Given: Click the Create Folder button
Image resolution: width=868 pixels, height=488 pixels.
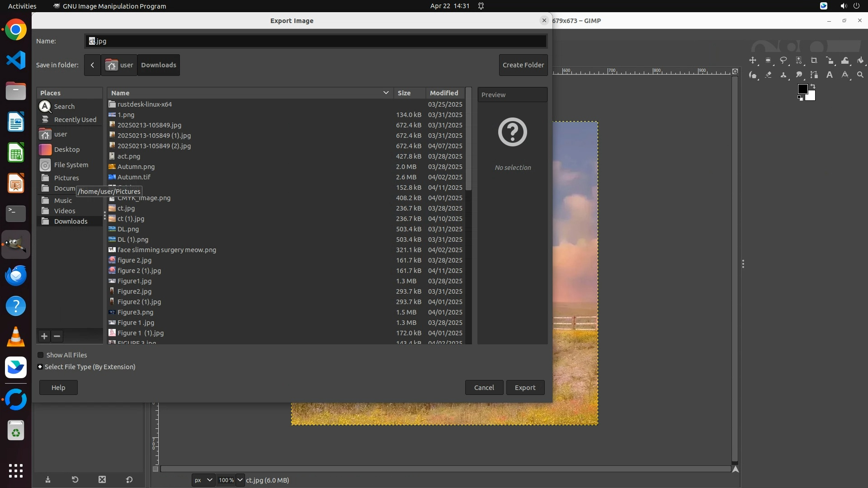Looking at the screenshot, I should point(523,65).
